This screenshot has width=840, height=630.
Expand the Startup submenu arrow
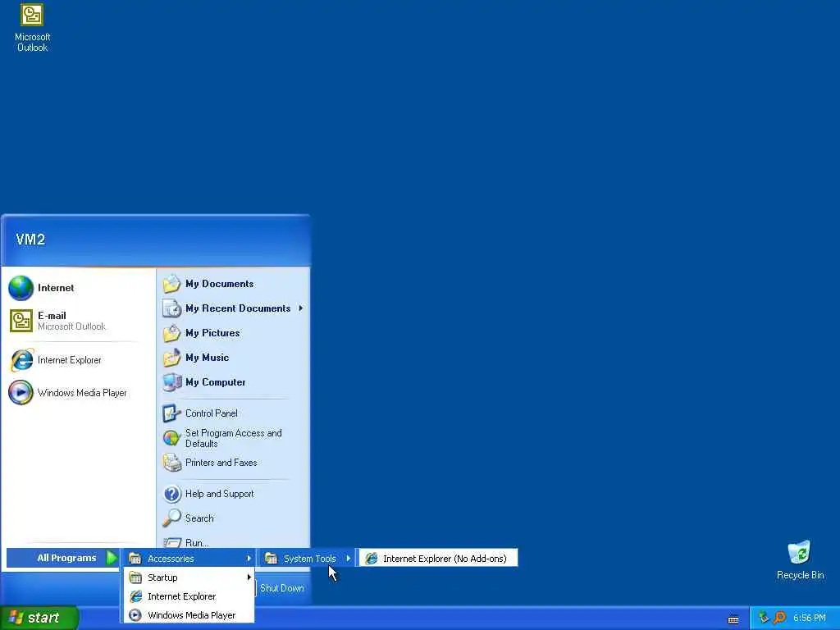(x=249, y=577)
